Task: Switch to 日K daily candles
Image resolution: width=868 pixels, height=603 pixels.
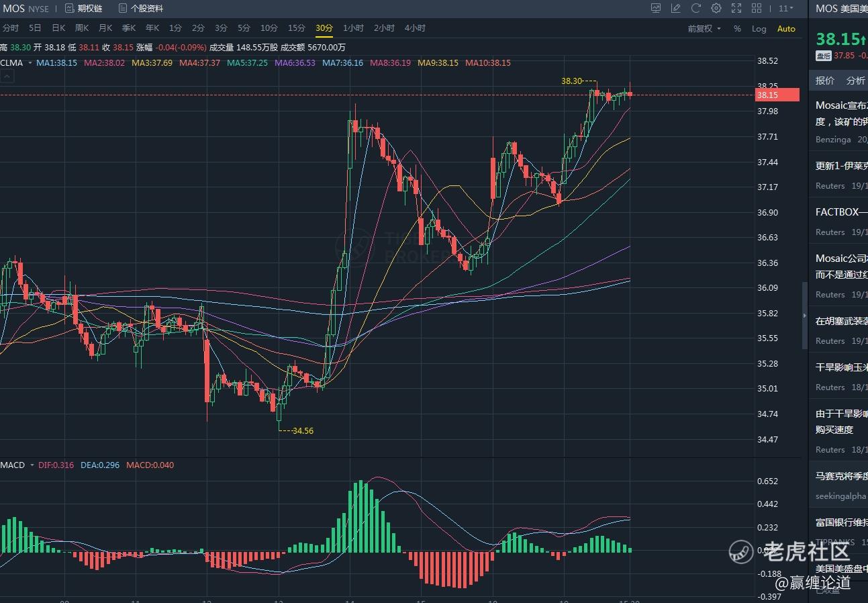Action: click(58, 28)
